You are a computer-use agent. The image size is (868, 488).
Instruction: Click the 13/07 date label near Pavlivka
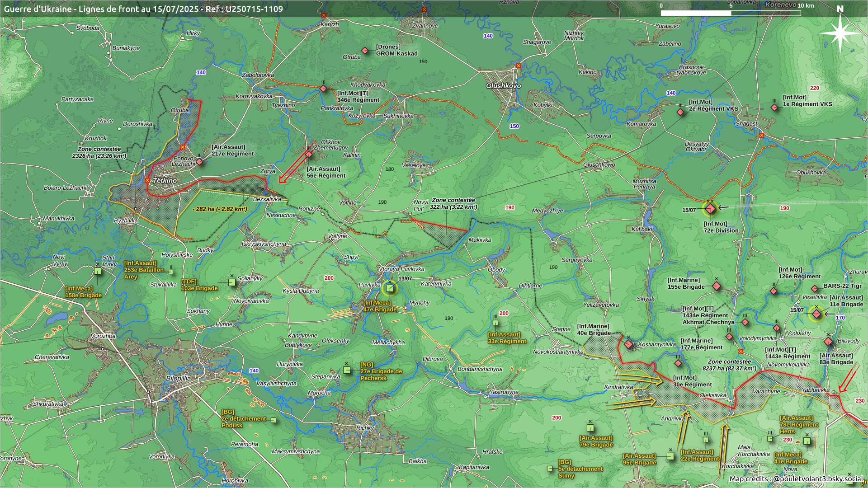click(405, 279)
